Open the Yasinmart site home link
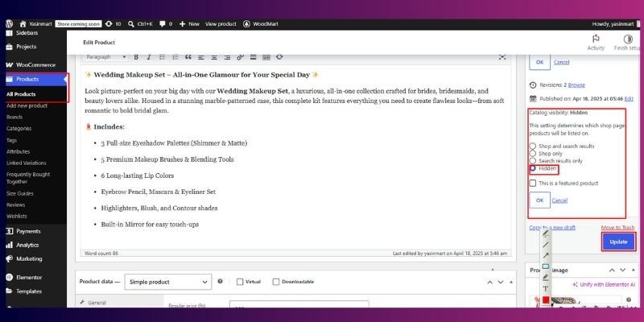This screenshot has width=644, height=322. click(35, 24)
